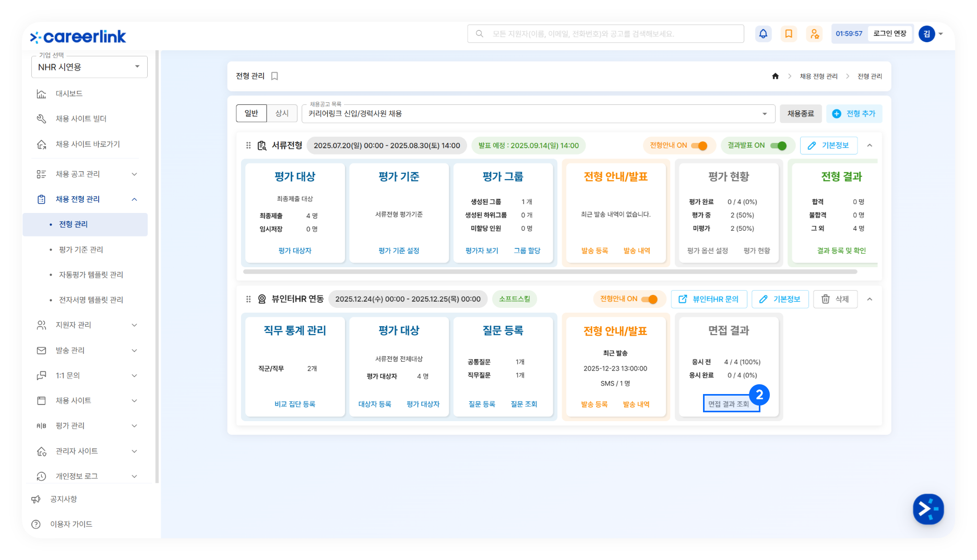The height and width of the screenshot is (560, 977).
Task: Click the user settings icon in header
Action: (814, 34)
